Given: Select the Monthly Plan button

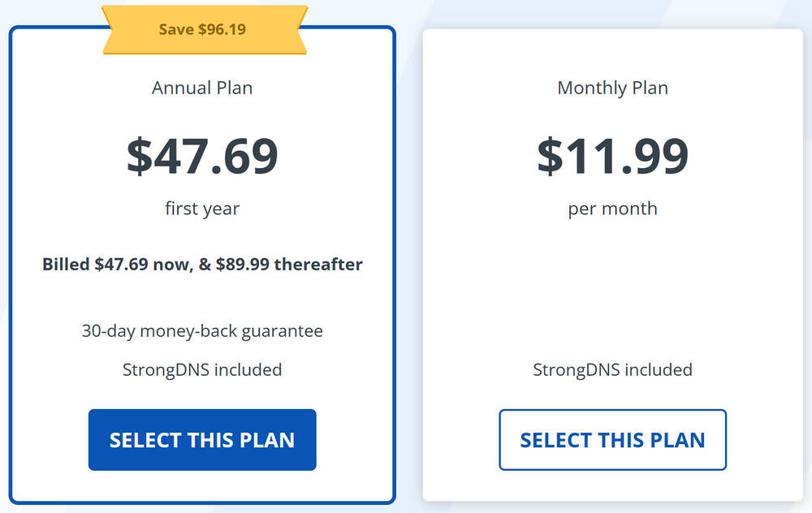Looking at the screenshot, I should click(612, 440).
